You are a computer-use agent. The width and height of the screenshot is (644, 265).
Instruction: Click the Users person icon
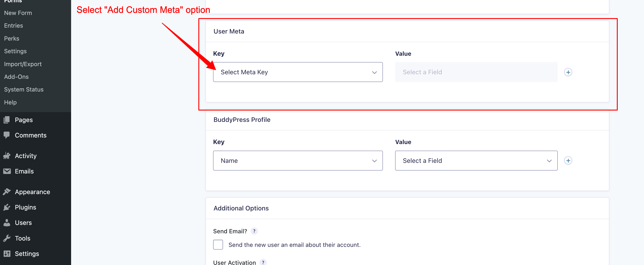[7, 223]
